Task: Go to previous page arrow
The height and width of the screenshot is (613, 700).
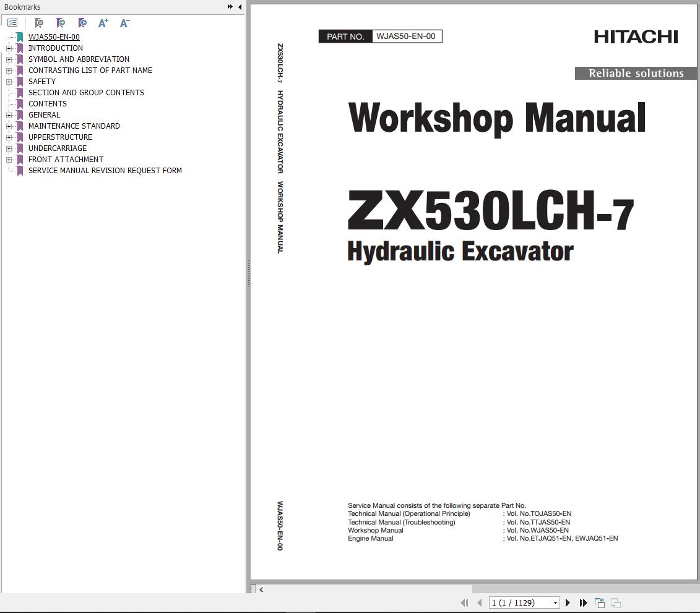Action: click(x=480, y=602)
